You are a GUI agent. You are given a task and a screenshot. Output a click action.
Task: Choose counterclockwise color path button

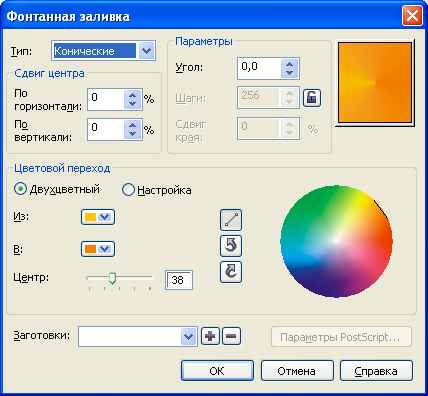tap(231, 246)
